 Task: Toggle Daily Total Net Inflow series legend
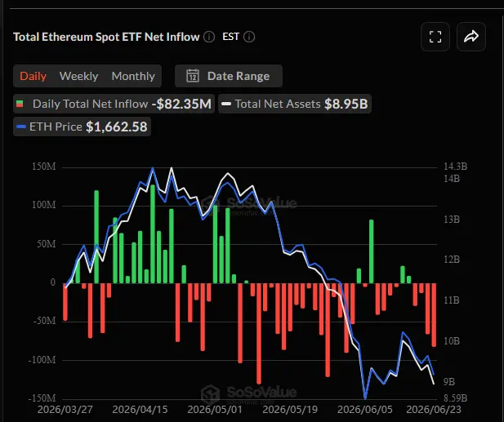[114, 104]
